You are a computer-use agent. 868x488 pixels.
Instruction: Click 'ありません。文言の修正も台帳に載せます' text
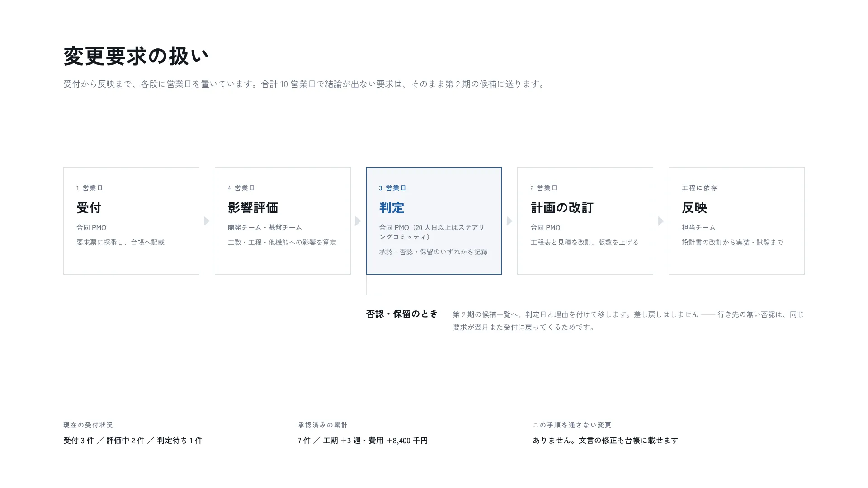(606, 441)
